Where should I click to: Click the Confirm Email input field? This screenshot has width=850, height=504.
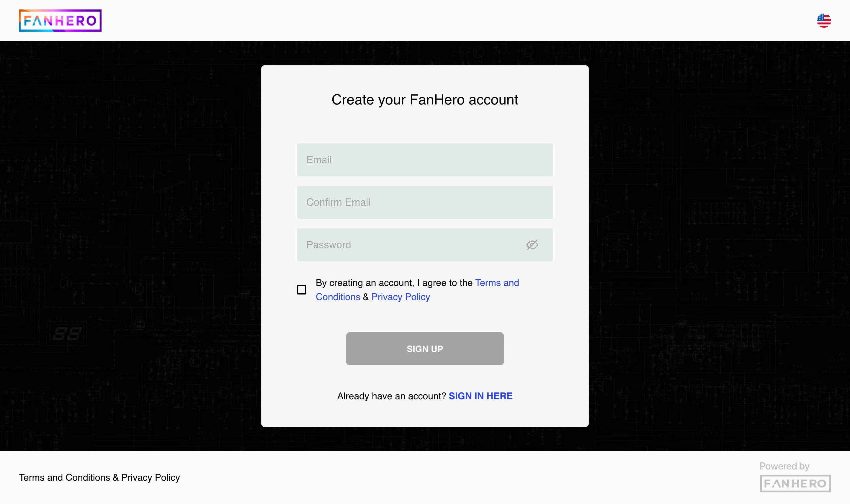tap(425, 202)
